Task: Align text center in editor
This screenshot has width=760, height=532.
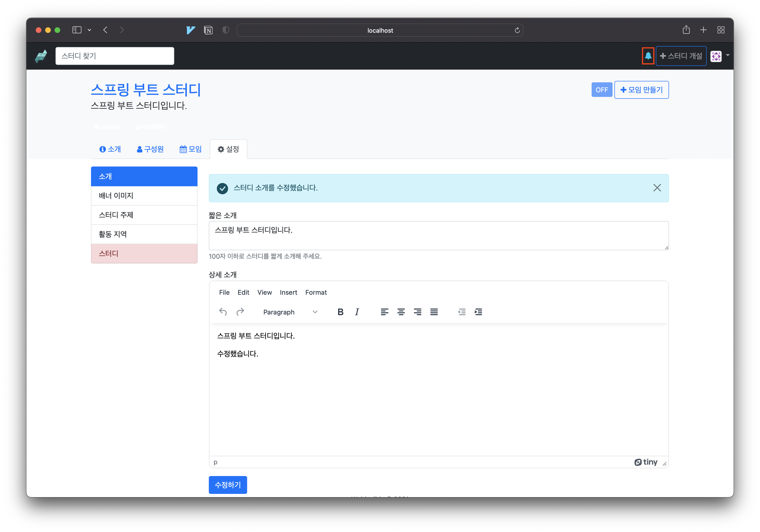Action: point(401,312)
